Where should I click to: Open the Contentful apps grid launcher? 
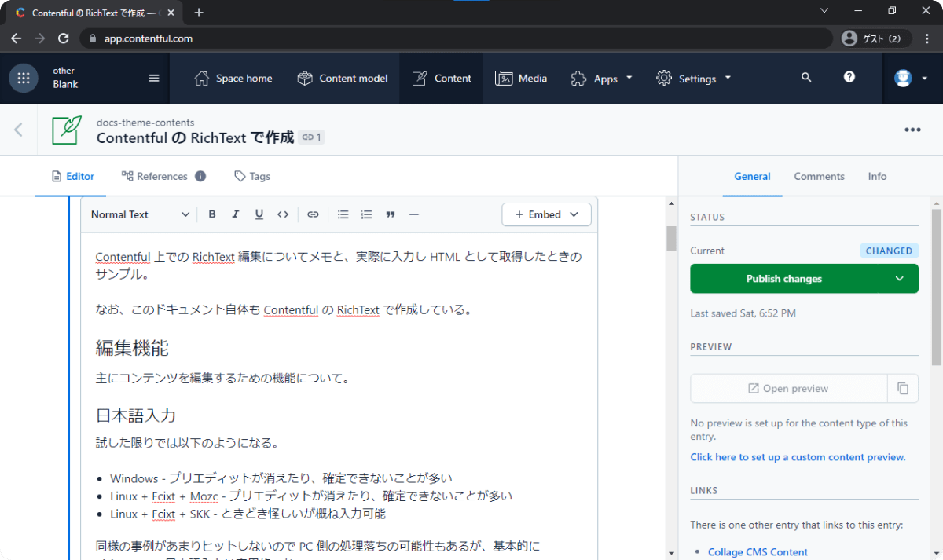coord(24,78)
